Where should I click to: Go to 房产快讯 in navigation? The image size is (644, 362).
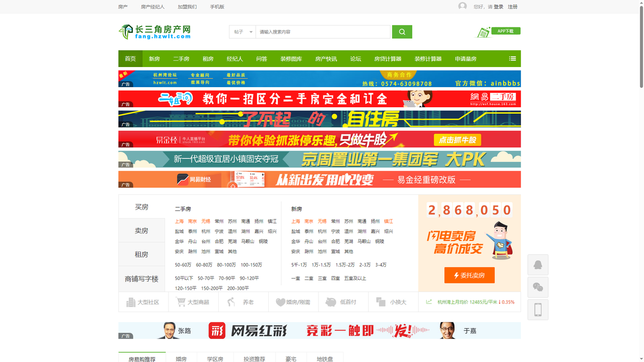326,59
